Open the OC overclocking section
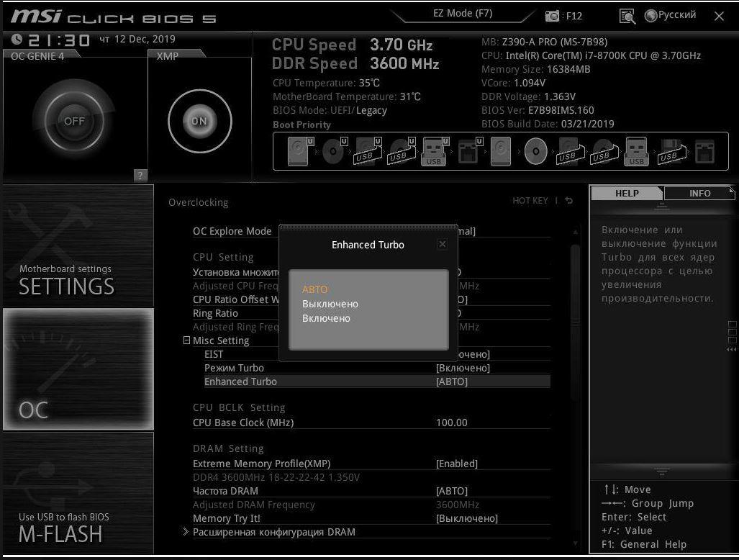 tap(78, 369)
